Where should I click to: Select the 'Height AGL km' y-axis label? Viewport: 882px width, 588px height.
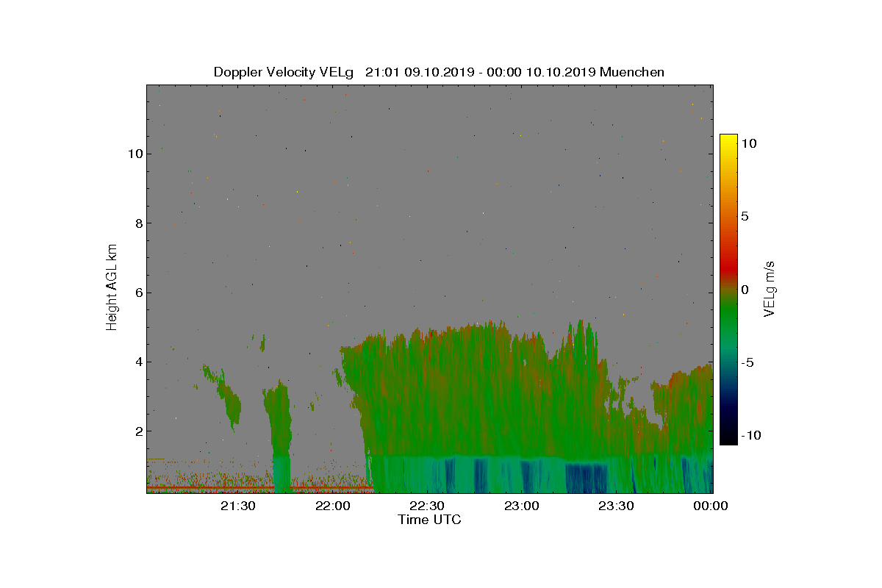coord(112,288)
